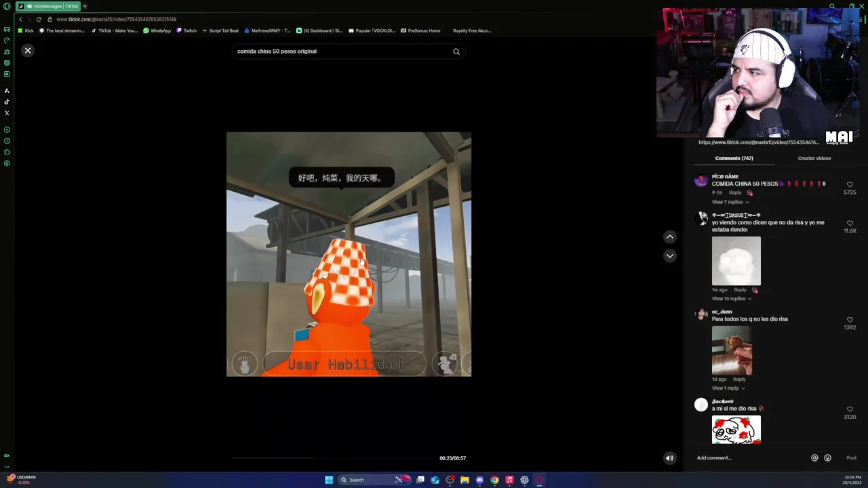
Task: Open the Kick bookmark
Action: tap(26, 30)
